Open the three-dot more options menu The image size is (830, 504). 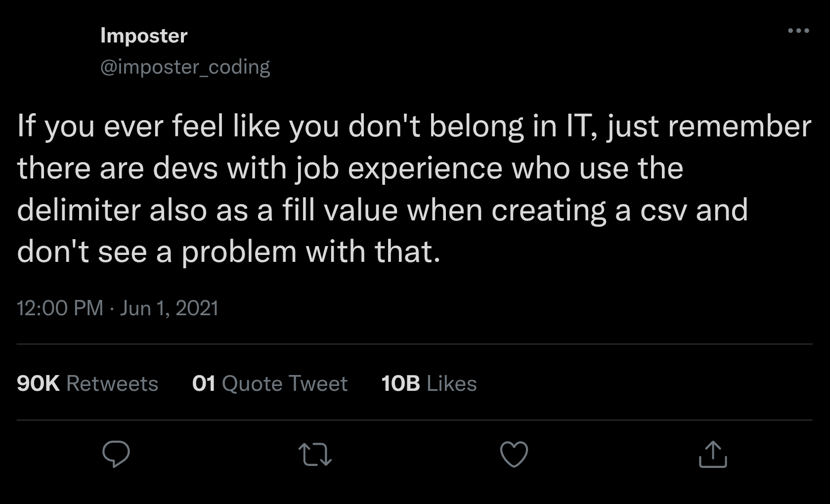point(798,31)
